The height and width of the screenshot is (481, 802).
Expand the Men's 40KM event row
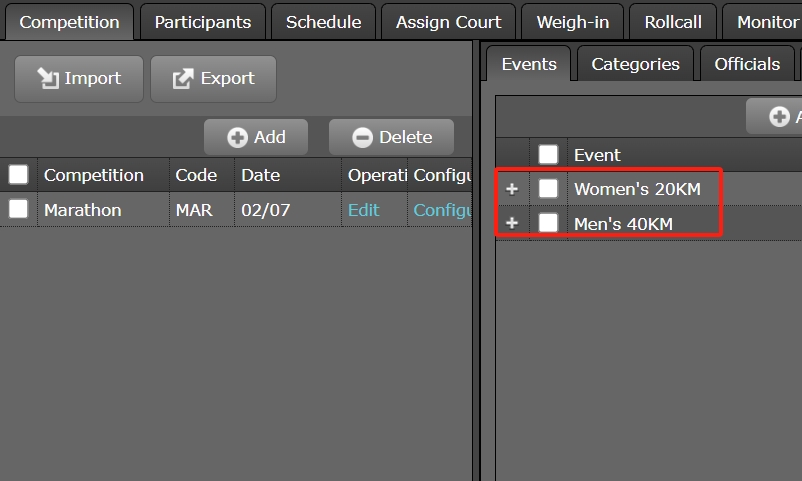tap(512, 223)
